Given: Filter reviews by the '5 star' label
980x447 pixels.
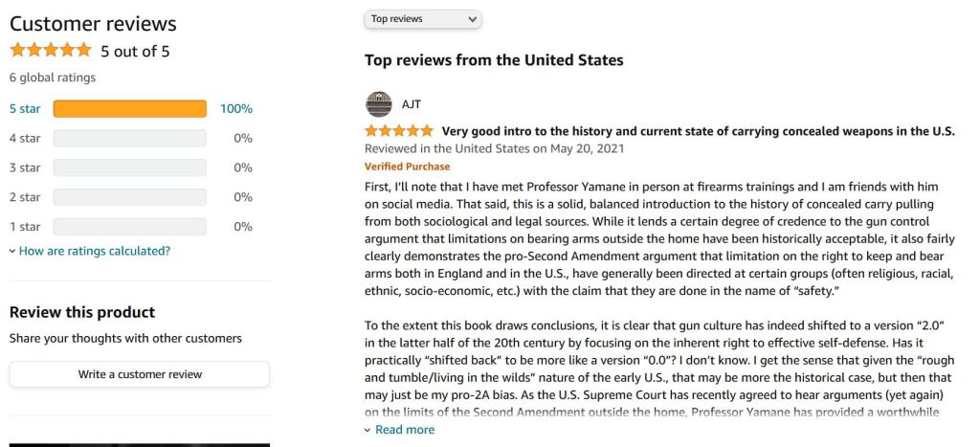Looking at the screenshot, I should [x=25, y=108].
